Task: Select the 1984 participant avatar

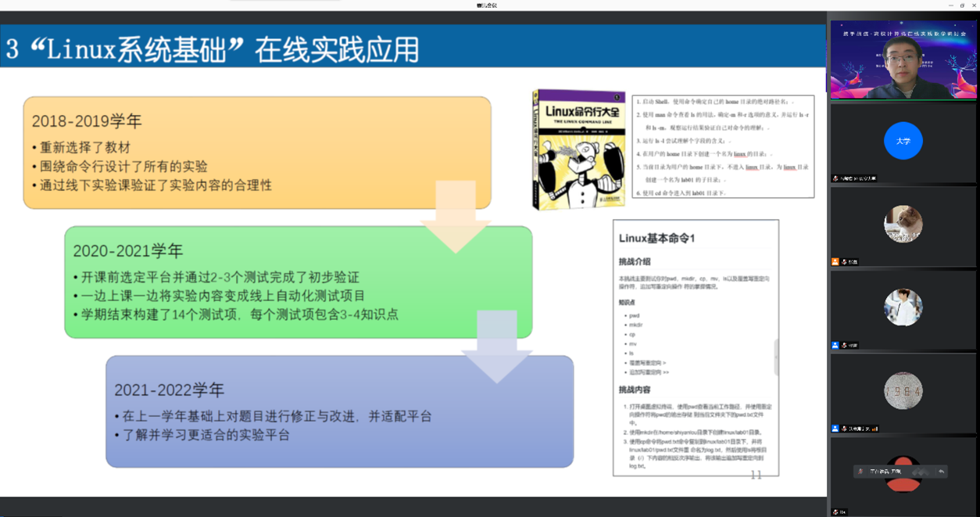Action: 903,391
